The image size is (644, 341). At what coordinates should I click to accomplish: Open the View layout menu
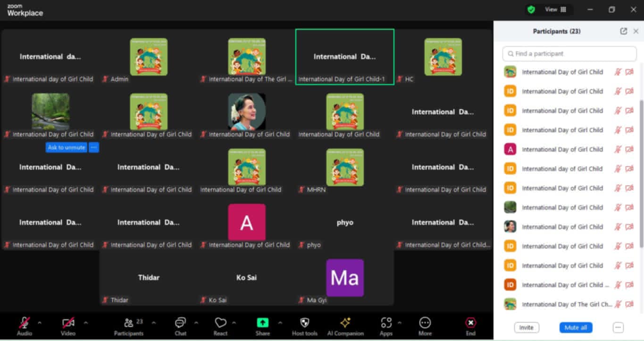[x=556, y=9]
